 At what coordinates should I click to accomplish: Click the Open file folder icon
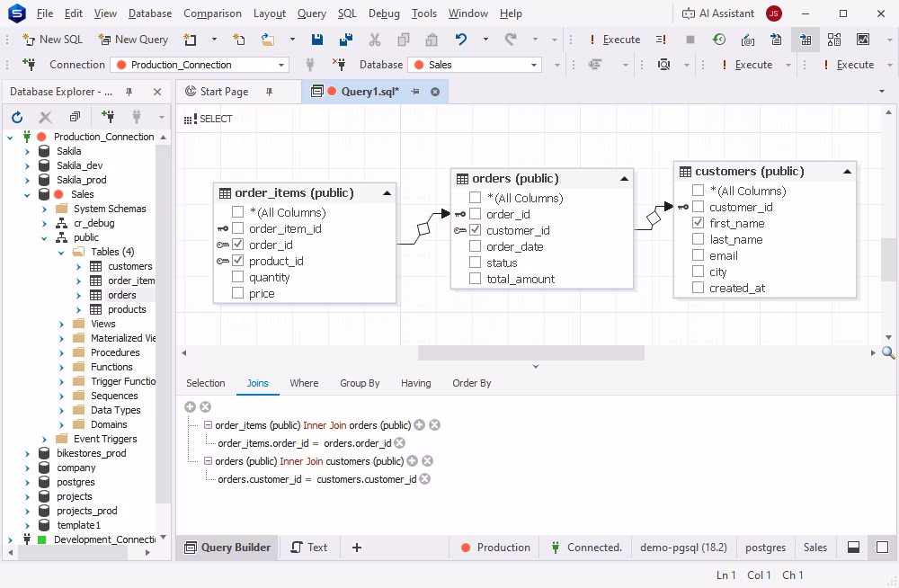(267, 40)
